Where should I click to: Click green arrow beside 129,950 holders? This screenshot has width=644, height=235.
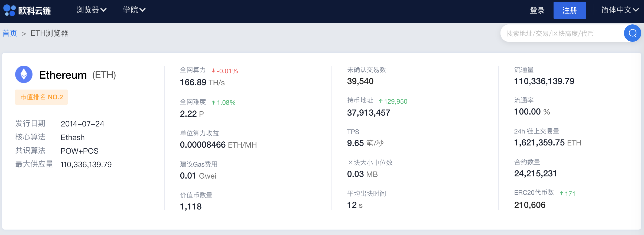tap(381, 101)
